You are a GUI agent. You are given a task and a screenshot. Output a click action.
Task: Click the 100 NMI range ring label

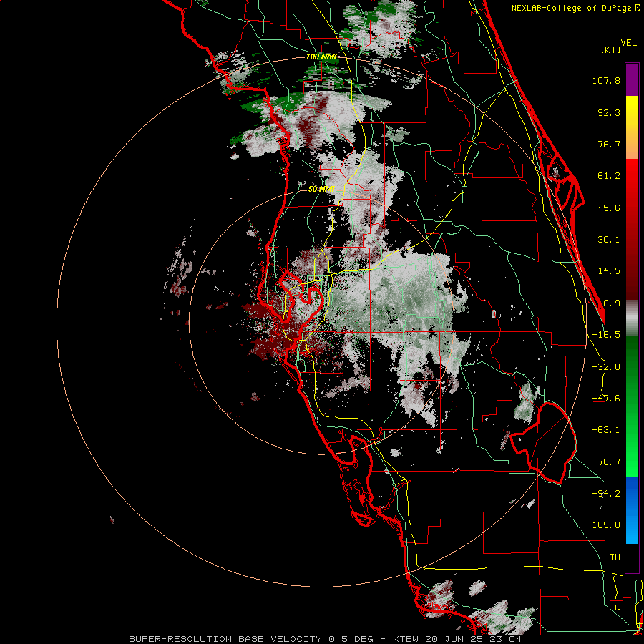click(321, 57)
